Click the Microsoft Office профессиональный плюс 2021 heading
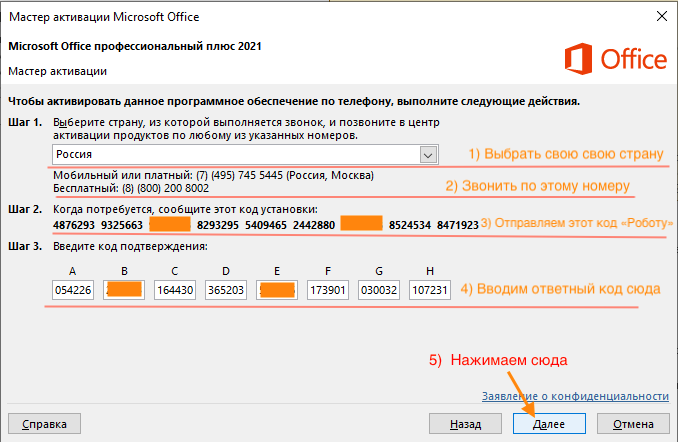The height and width of the screenshot is (442, 678). click(x=135, y=46)
